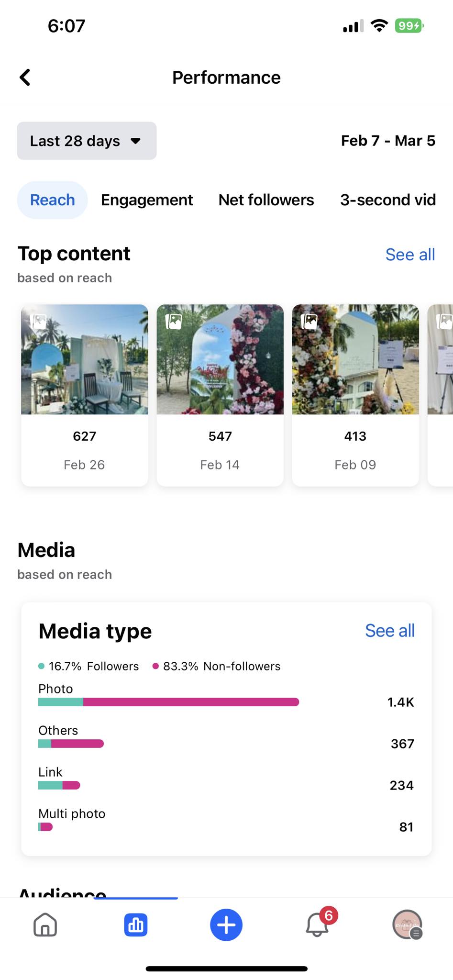
Task: Select the Reach tab
Action: pyautogui.click(x=53, y=200)
